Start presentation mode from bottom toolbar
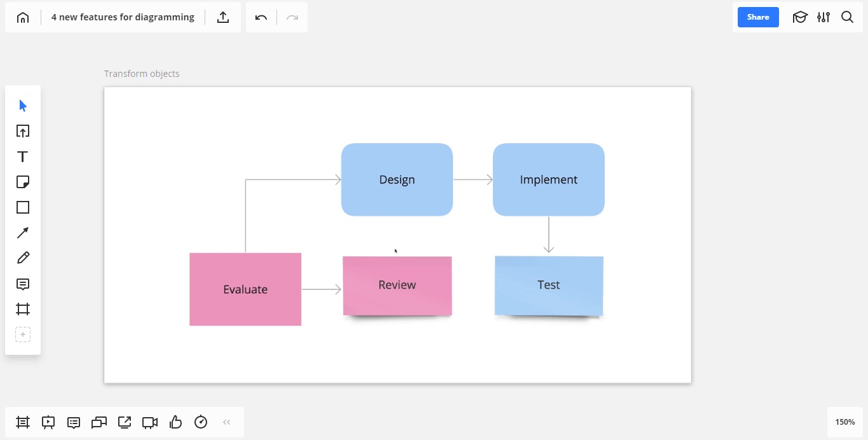The width and height of the screenshot is (868, 440). coord(48,422)
